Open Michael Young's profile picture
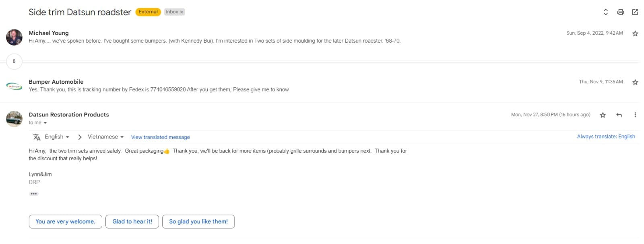This screenshot has width=644, height=244. point(14,37)
